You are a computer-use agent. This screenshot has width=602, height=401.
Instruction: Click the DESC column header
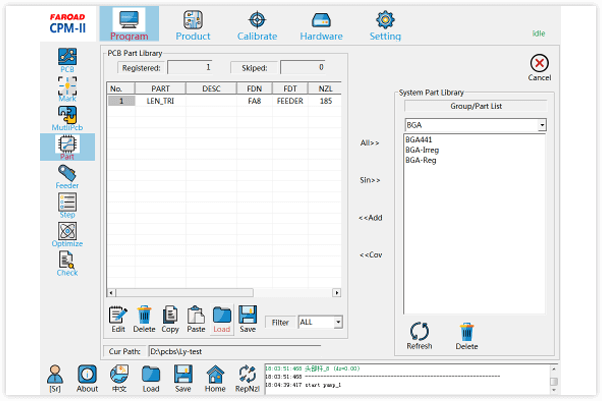coord(211,89)
